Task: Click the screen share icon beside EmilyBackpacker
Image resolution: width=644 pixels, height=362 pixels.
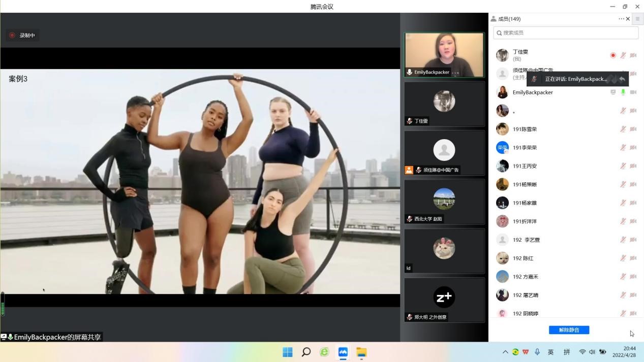Action: tap(613, 92)
